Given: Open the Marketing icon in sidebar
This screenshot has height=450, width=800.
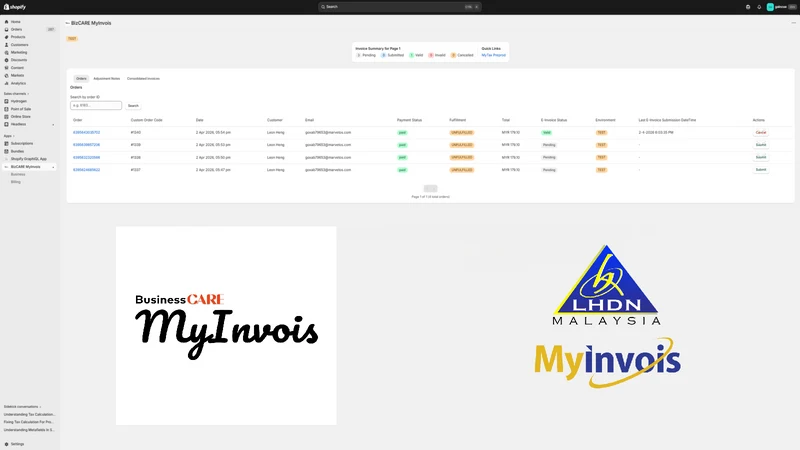Looking at the screenshot, I should pyautogui.click(x=7, y=53).
